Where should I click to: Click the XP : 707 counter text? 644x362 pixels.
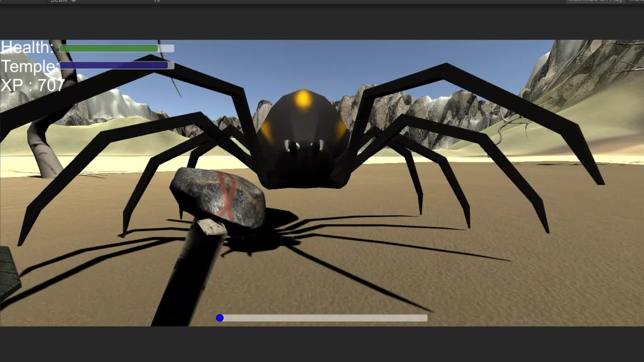click(x=33, y=85)
